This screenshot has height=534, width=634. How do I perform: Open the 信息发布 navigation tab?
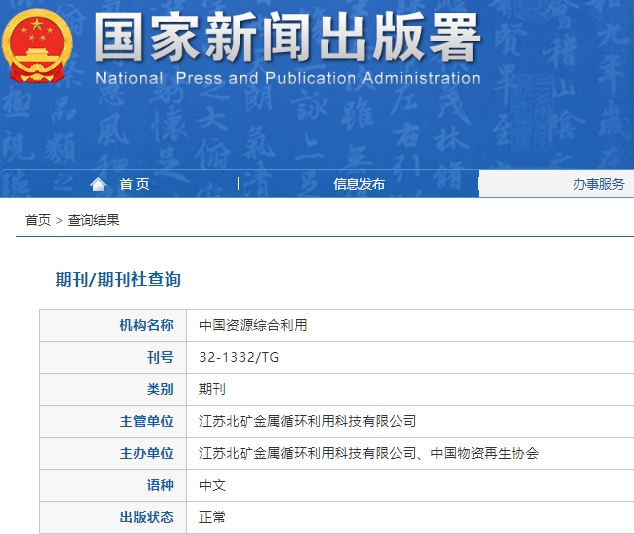click(x=359, y=184)
